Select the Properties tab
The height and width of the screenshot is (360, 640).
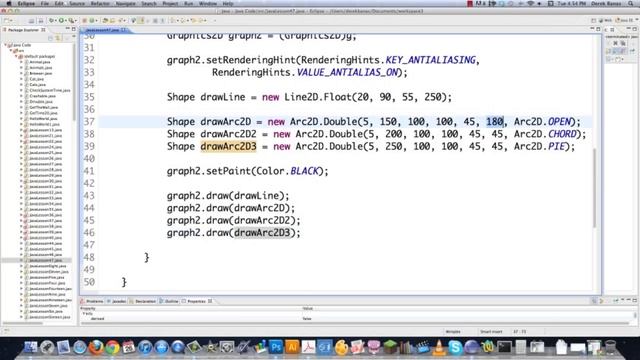pos(197,301)
